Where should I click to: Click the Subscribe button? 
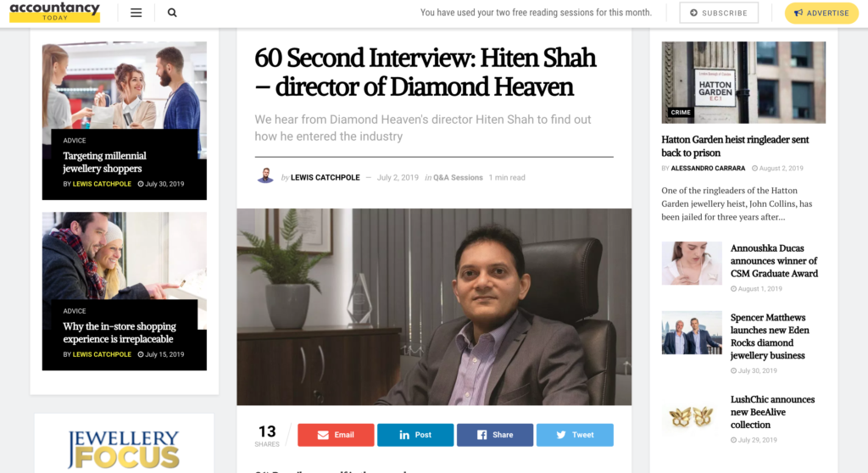pos(719,13)
